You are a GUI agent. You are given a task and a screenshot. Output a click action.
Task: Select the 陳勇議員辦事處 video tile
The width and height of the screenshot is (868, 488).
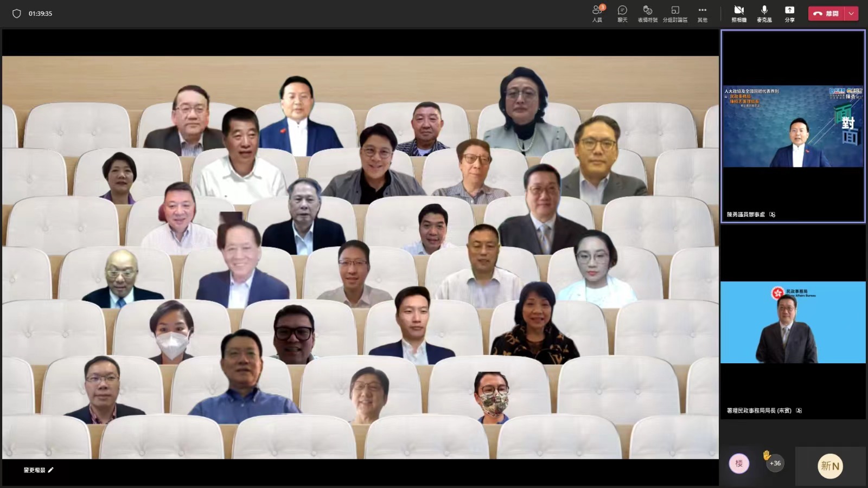pyautogui.click(x=793, y=126)
